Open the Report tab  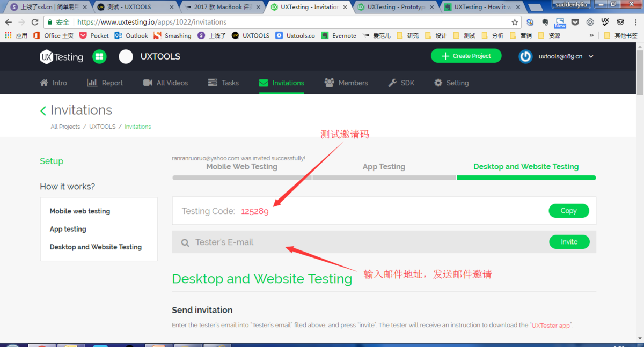click(105, 83)
